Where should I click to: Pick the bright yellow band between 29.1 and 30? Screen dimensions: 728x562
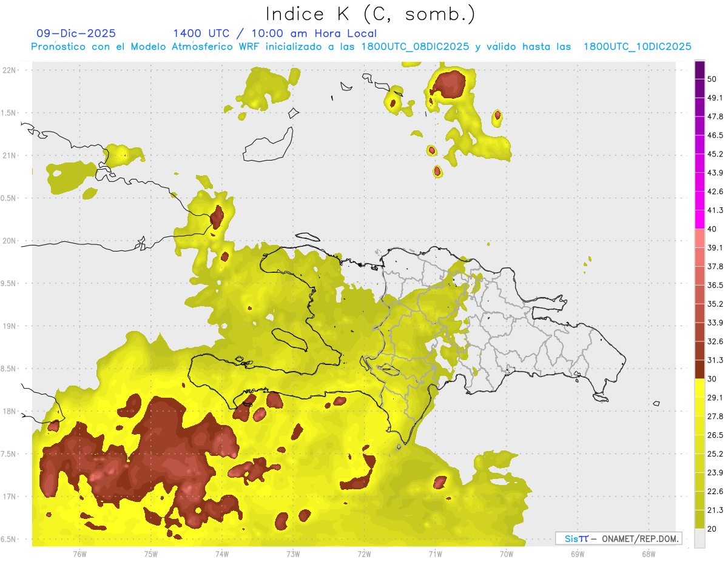pyautogui.click(x=699, y=388)
